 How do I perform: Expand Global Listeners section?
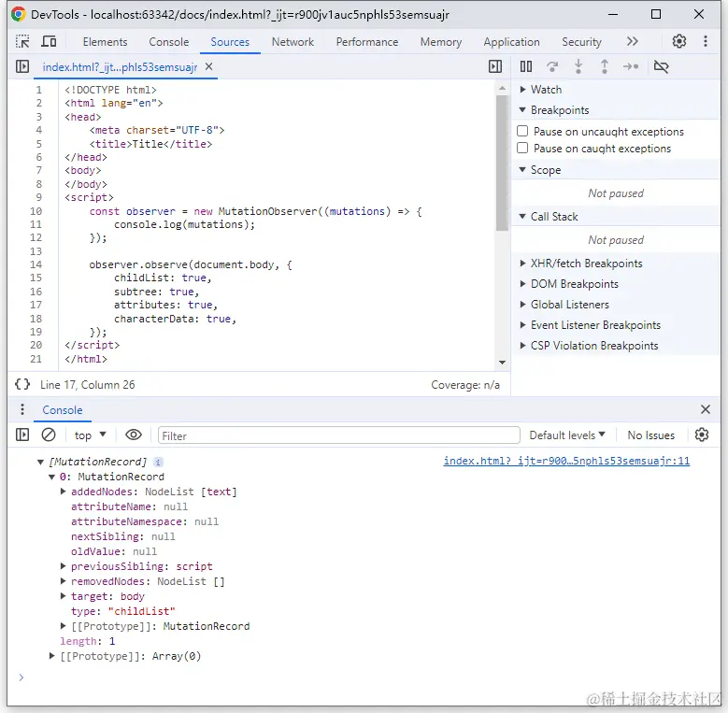click(522, 305)
